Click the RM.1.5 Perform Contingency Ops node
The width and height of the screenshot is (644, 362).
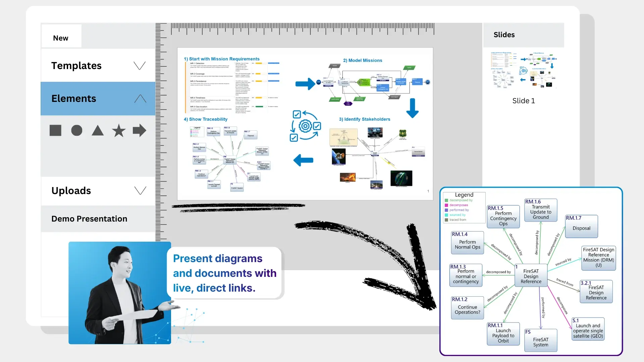pos(503,216)
